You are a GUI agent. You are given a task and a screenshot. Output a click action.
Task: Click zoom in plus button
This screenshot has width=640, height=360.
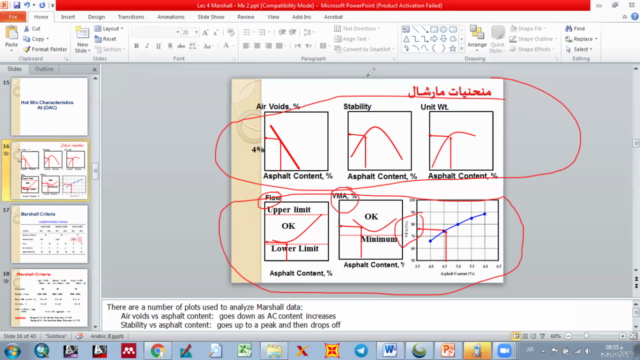tap(622, 336)
